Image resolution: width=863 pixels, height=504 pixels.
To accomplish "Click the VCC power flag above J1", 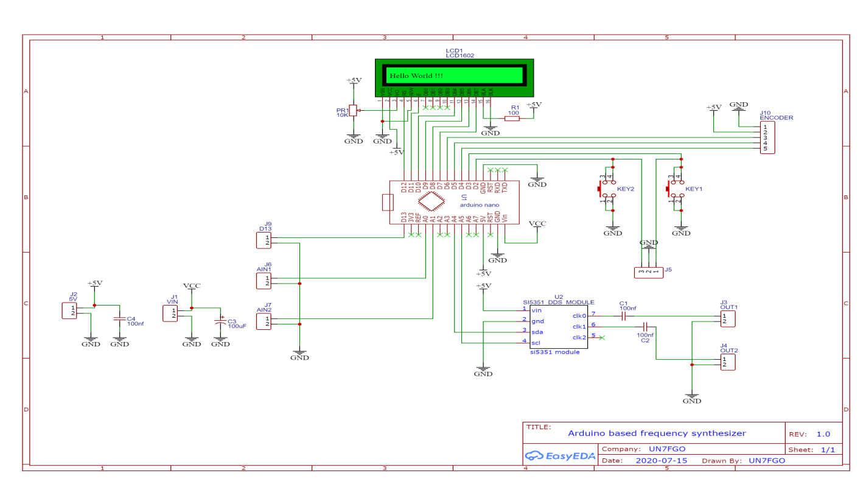I will tap(192, 287).
